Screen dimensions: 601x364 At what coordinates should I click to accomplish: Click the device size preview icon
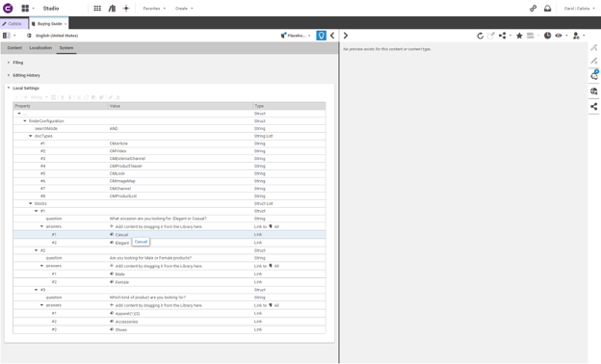click(x=531, y=36)
